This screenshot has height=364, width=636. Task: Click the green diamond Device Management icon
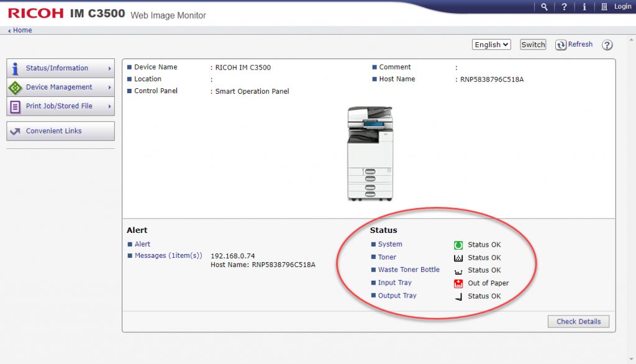click(15, 88)
